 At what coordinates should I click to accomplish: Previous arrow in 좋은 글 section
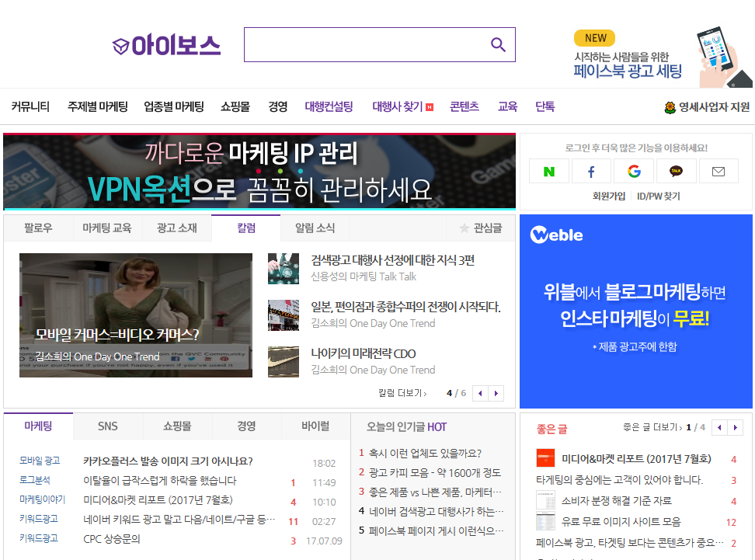(719, 428)
